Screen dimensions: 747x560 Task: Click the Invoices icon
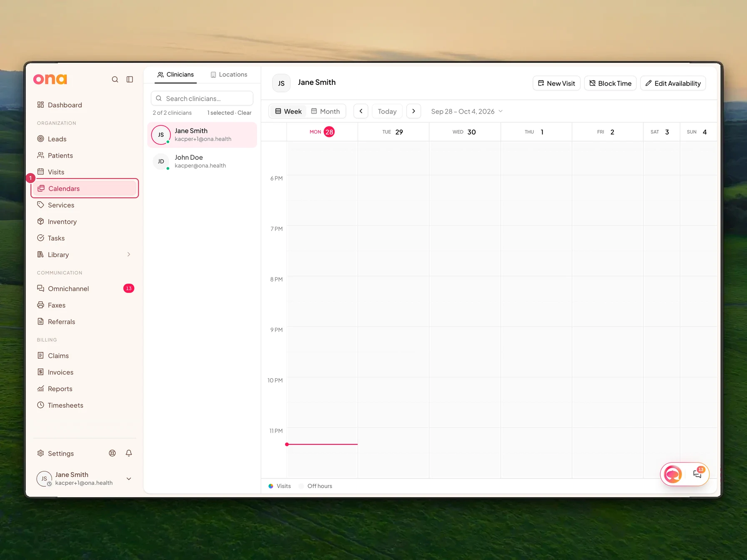[x=40, y=372]
